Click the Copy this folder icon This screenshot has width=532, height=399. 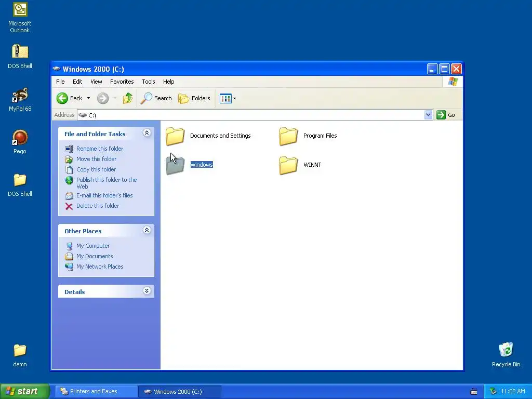coord(69,170)
